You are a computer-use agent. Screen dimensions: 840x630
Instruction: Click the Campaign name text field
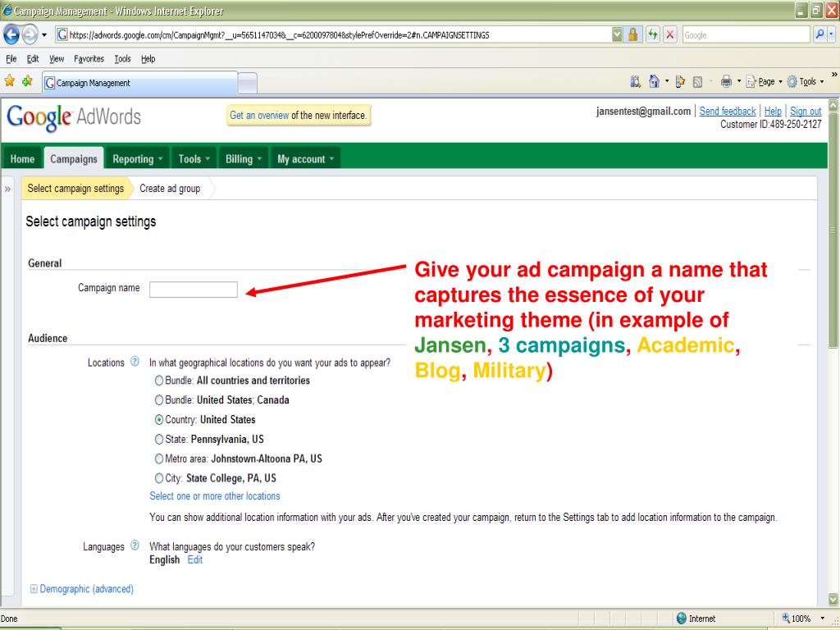click(x=194, y=290)
